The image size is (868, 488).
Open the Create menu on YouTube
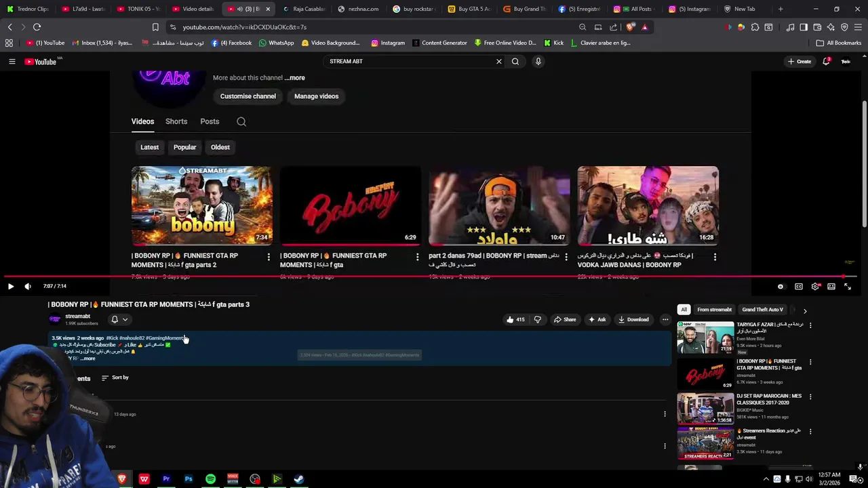800,62
